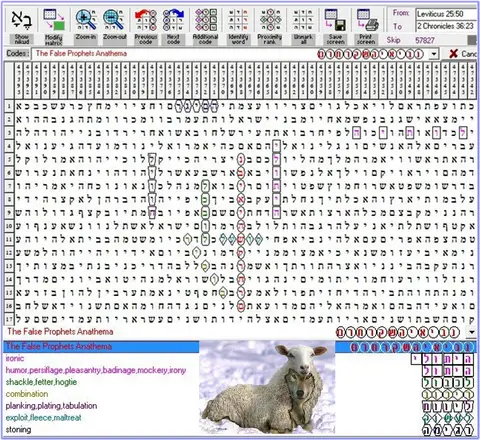The height and width of the screenshot is (440, 480).
Task: Click the Print screen icon
Action: tap(367, 20)
